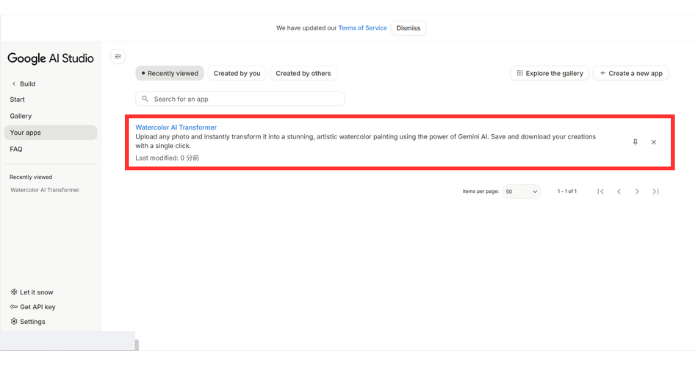Click the search magnifier icon

point(145,99)
